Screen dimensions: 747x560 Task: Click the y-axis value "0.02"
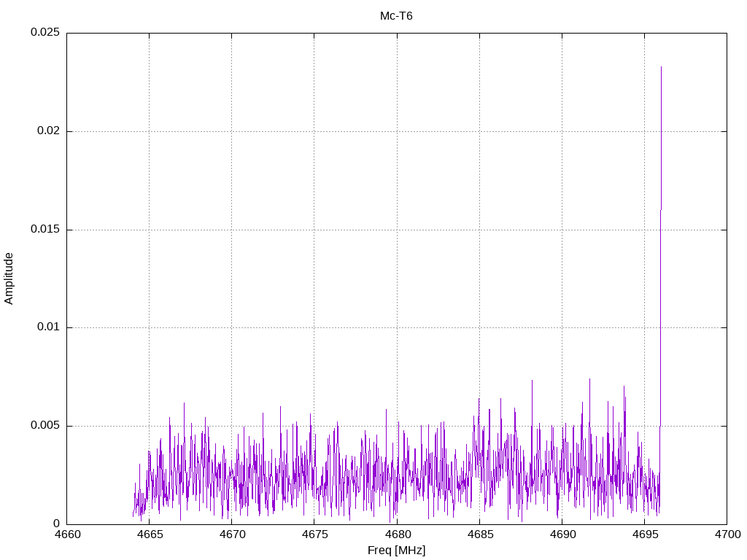tap(49, 131)
